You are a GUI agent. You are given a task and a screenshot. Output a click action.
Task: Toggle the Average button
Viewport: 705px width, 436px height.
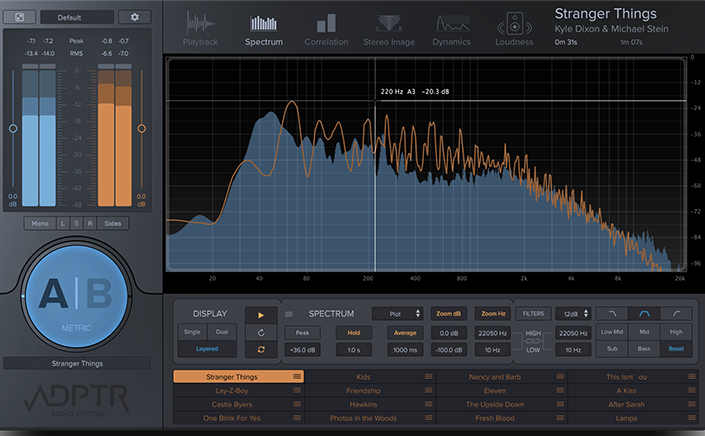pos(405,333)
